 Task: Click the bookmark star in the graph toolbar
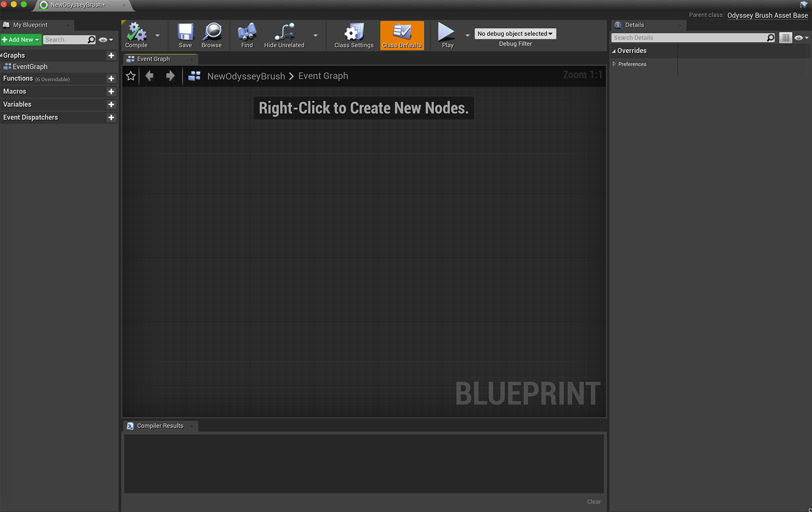coord(130,75)
